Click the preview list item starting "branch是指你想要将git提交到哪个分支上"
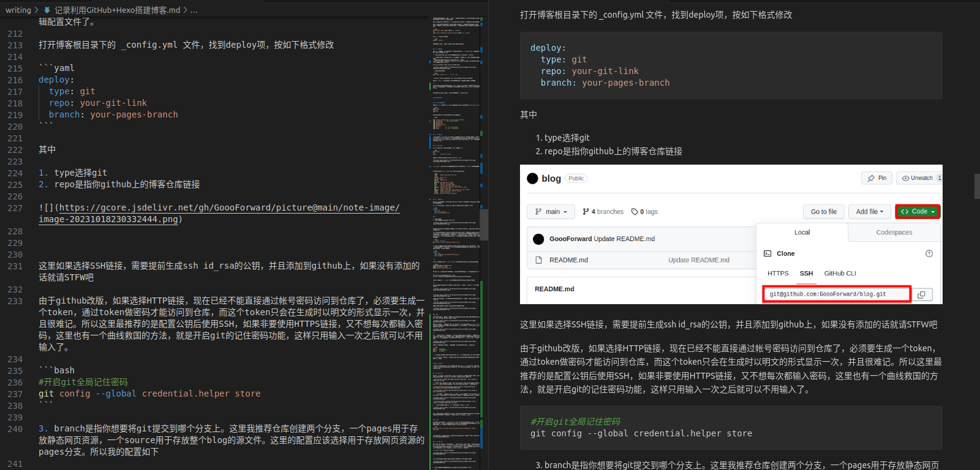The height and width of the screenshot is (470, 980). 742,465
